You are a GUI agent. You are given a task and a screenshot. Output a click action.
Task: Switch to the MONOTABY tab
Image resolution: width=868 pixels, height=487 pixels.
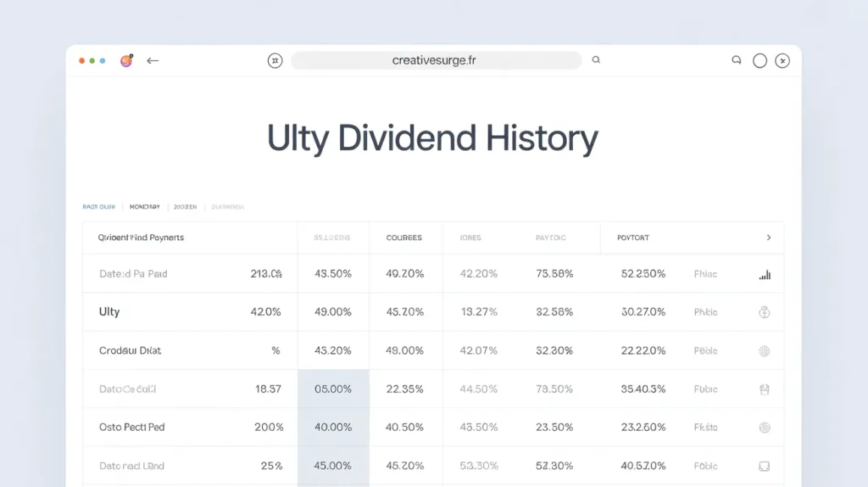144,206
